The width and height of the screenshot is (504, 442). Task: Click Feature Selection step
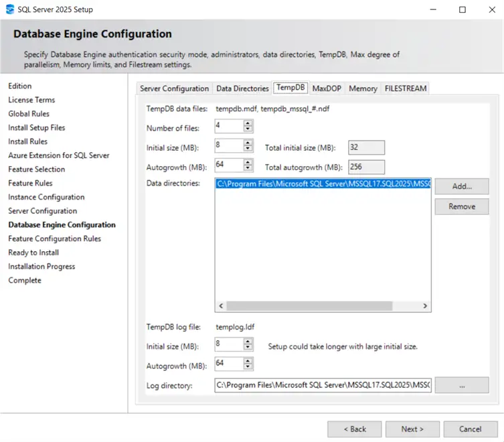point(37,169)
